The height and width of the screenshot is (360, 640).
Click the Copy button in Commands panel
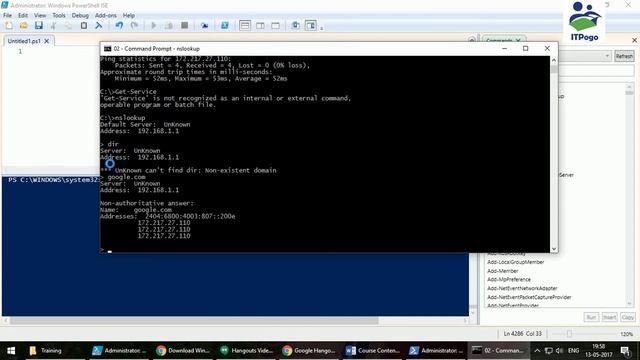(x=628, y=317)
